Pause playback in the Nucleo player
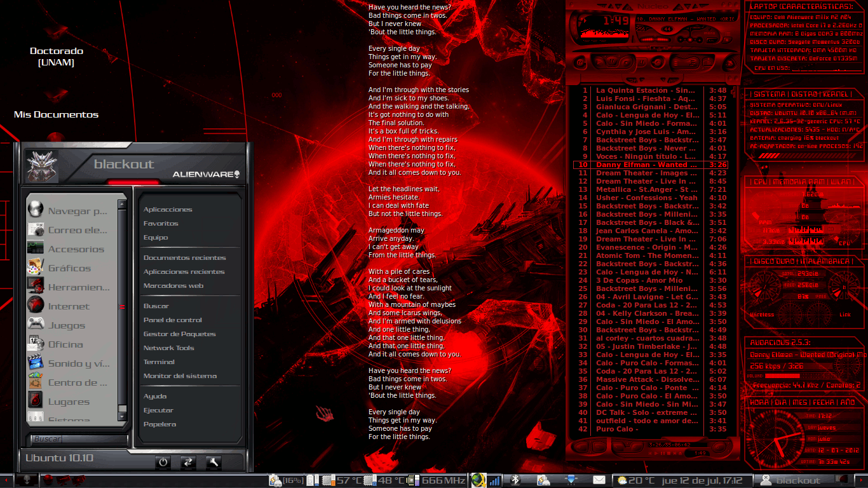This screenshot has height=488, width=868. coord(612,61)
